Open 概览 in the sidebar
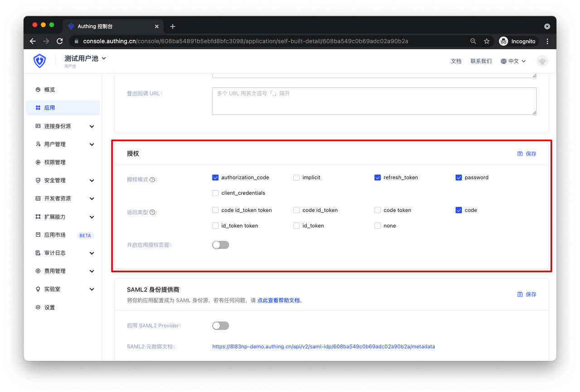Viewport: 580px width, 392px height. 49,90
